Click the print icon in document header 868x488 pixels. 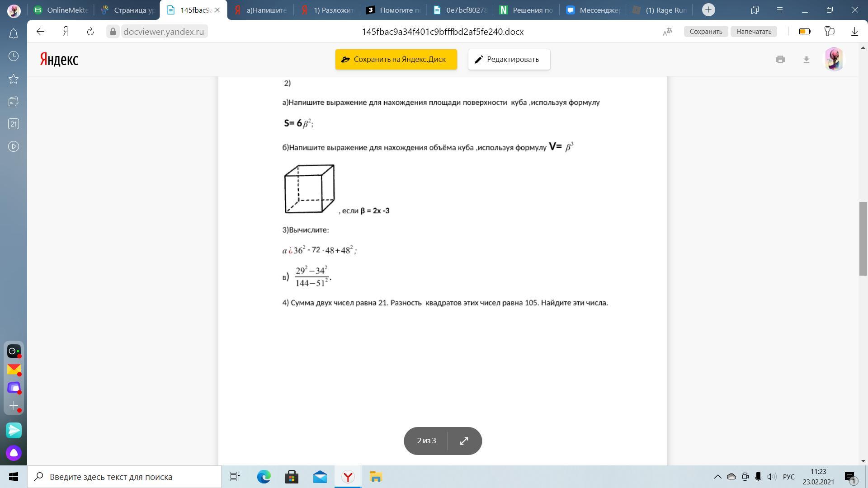point(780,60)
